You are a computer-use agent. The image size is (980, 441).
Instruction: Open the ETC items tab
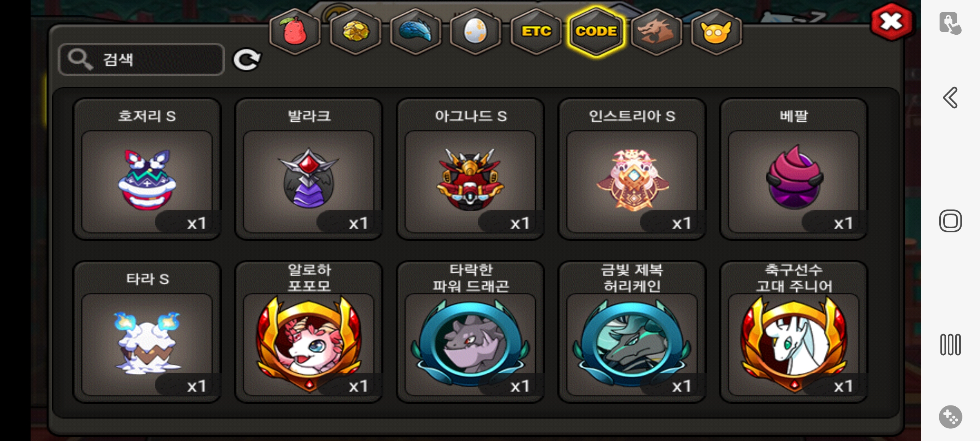[536, 31]
